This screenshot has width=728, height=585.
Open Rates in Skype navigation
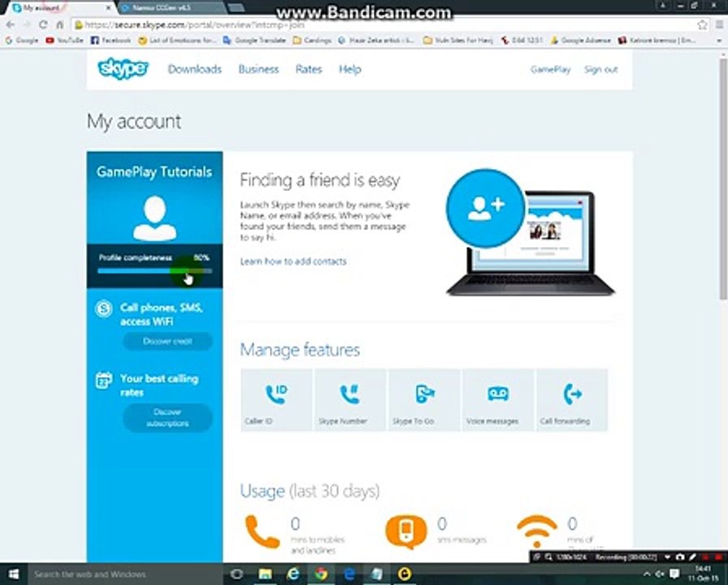309,69
